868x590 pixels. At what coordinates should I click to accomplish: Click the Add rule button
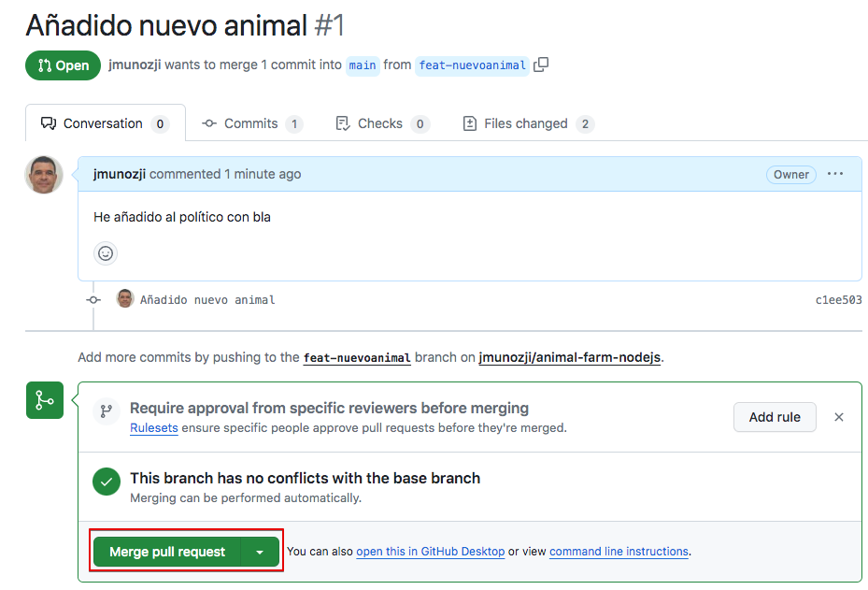point(775,417)
